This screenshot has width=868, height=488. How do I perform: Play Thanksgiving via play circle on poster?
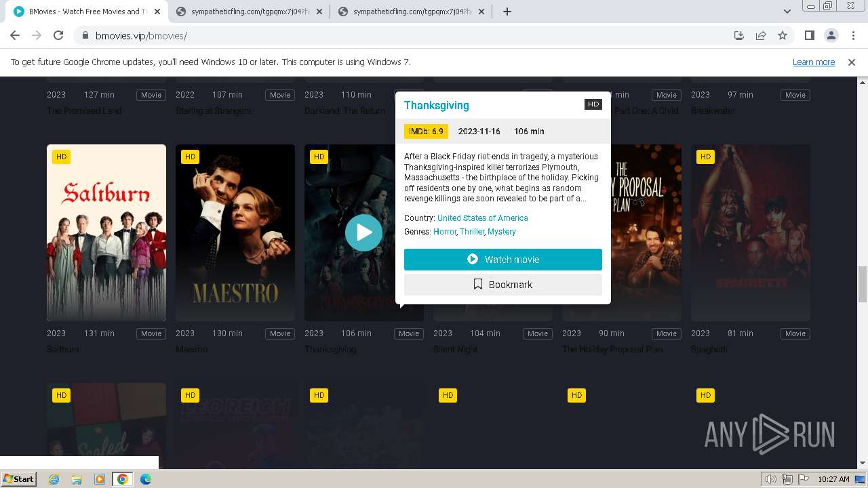(x=364, y=232)
